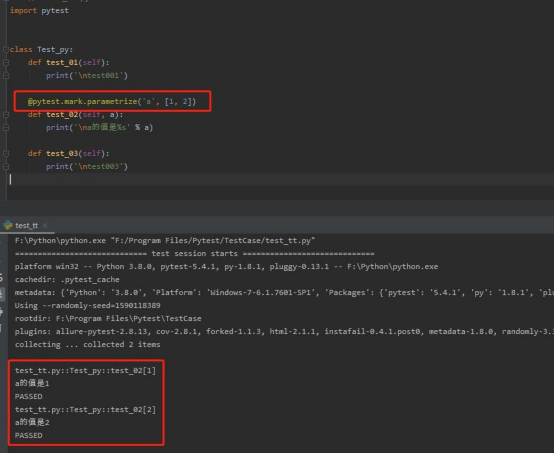Click the 'metadata:' console output line
Image resolution: width=554 pixels, height=454 pixels.
[284, 293]
